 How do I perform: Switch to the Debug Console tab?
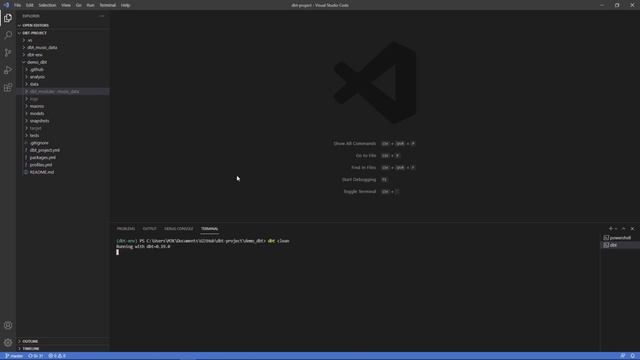(x=179, y=229)
